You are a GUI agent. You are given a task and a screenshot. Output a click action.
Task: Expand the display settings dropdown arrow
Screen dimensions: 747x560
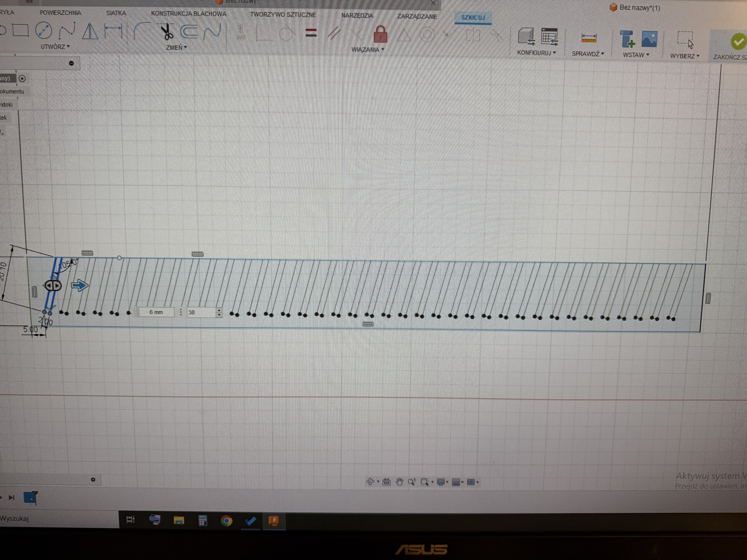[447, 482]
